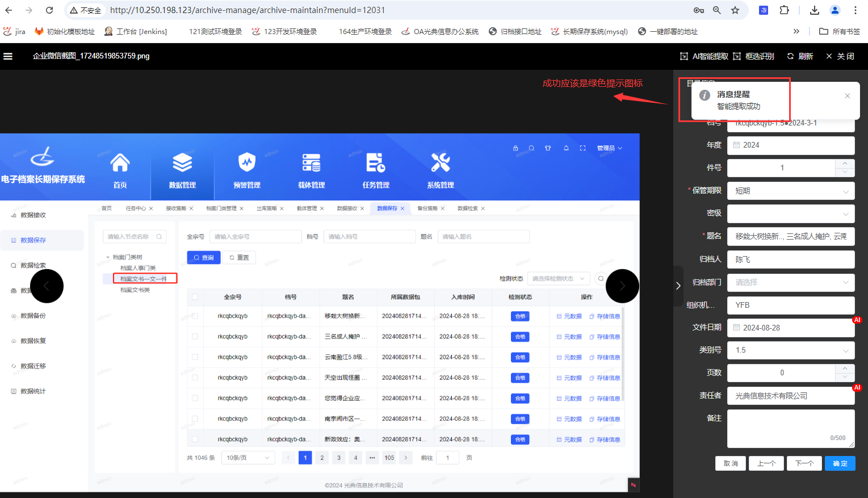Decrease the 件号 value with the down arrow
This screenshot has height=498, width=868.
(845, 173)
